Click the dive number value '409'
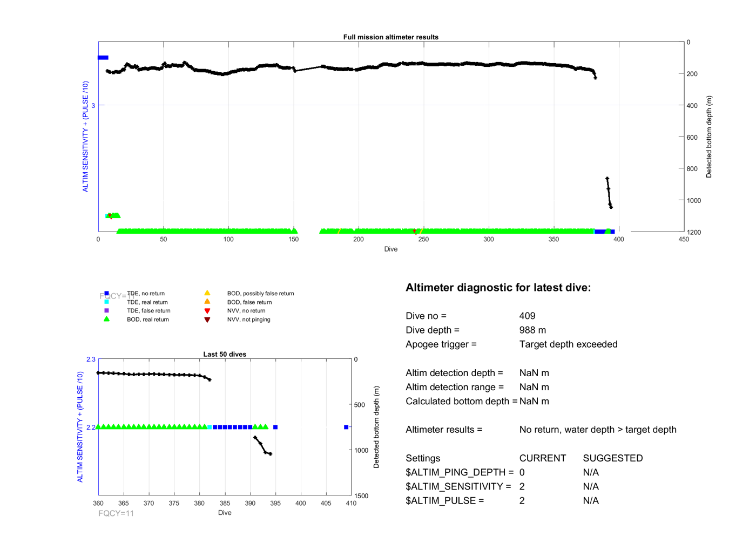This screenshot has height=557, width=756. [528, 316]
